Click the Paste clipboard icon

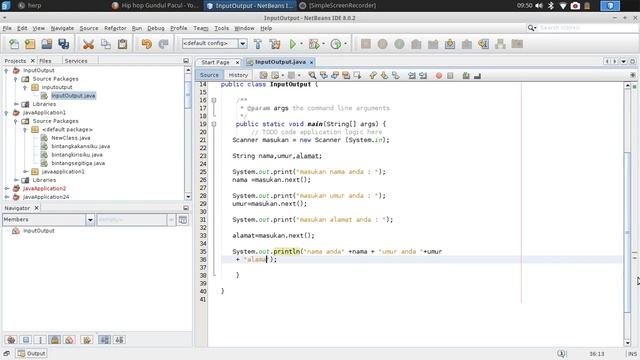coord(122,44)
